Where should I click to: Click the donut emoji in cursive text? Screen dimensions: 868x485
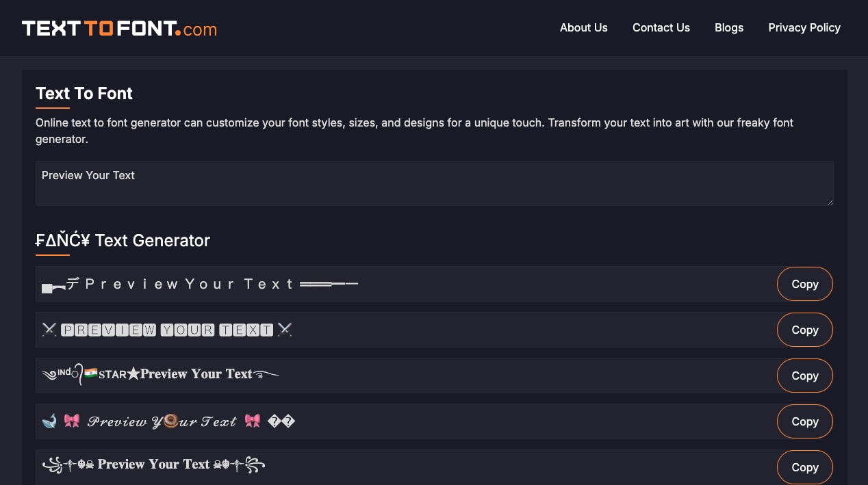coord(170,421)
